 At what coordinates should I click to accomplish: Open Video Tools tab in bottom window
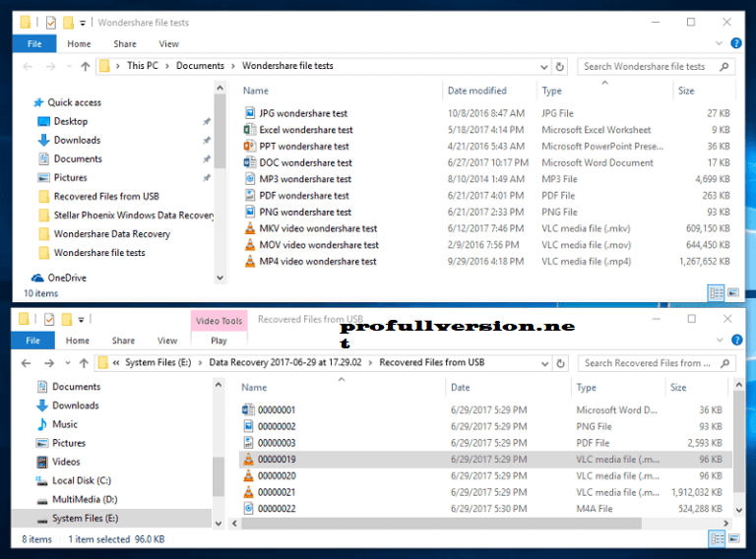(x=219, y=321)
